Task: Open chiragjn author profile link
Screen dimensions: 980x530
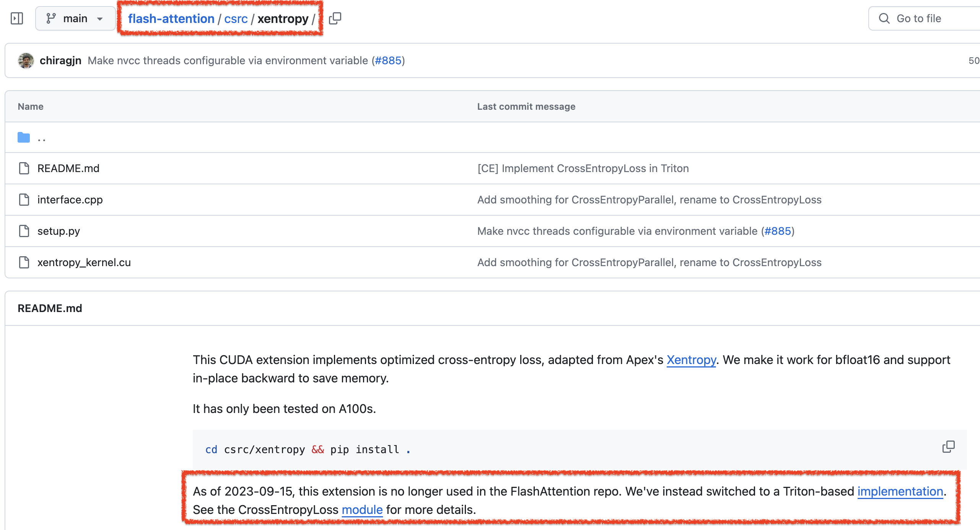Action: [60, 60]
